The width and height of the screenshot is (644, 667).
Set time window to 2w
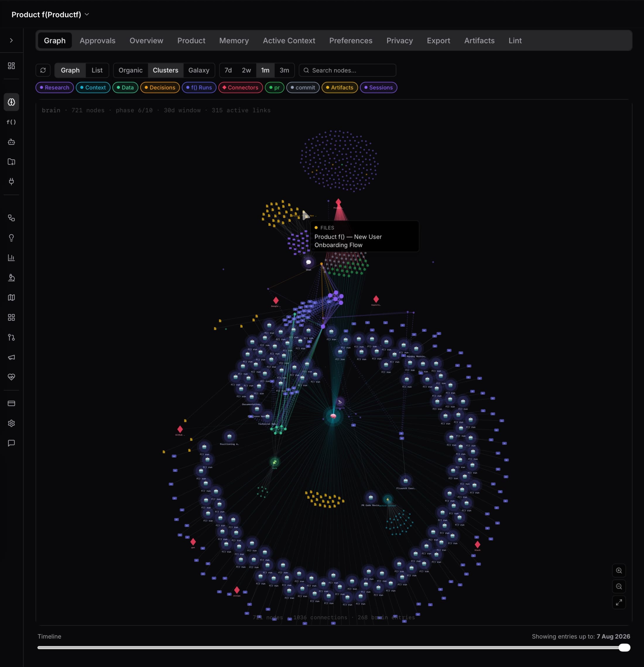246,70
